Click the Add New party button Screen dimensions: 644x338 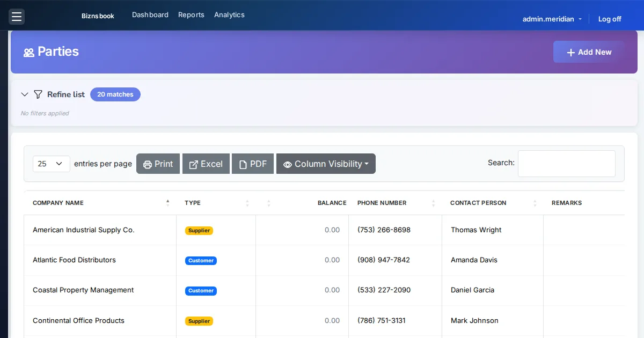(589, 52)
